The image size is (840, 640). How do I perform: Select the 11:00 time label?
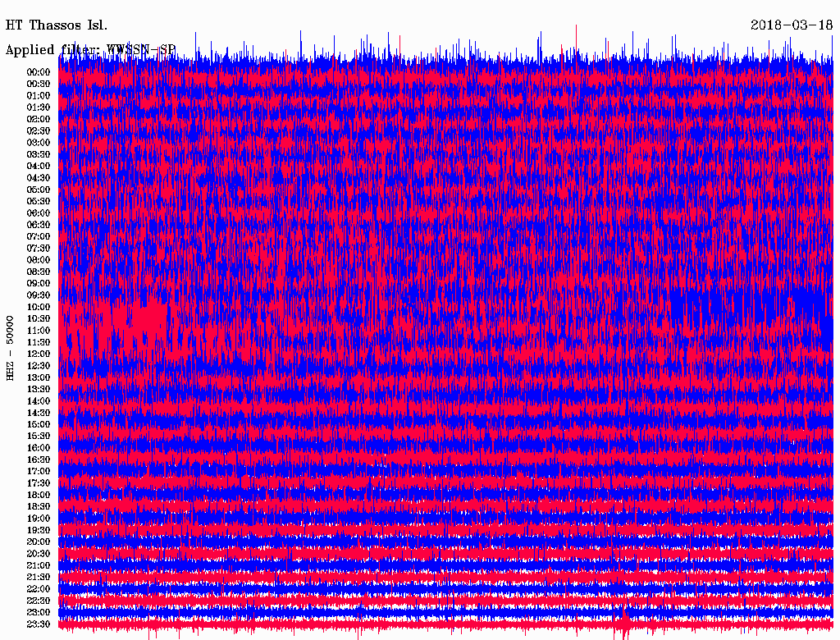(x=39, y=330)
